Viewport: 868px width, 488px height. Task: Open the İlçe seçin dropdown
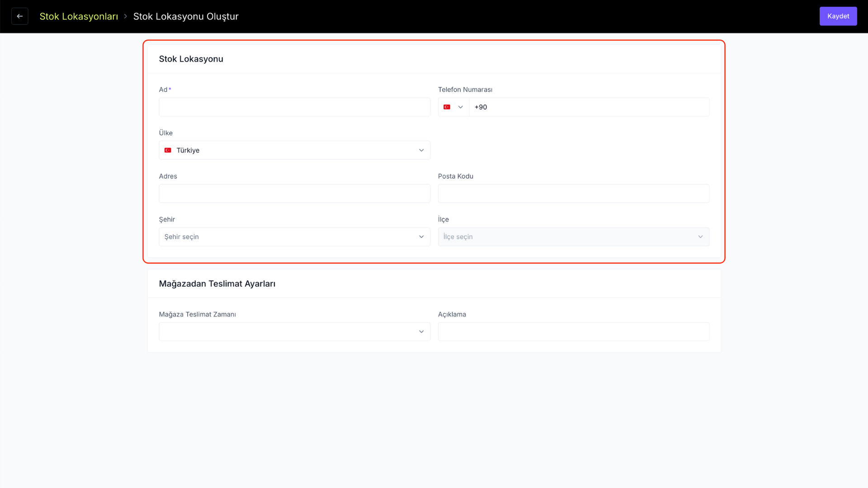point(574,237)
